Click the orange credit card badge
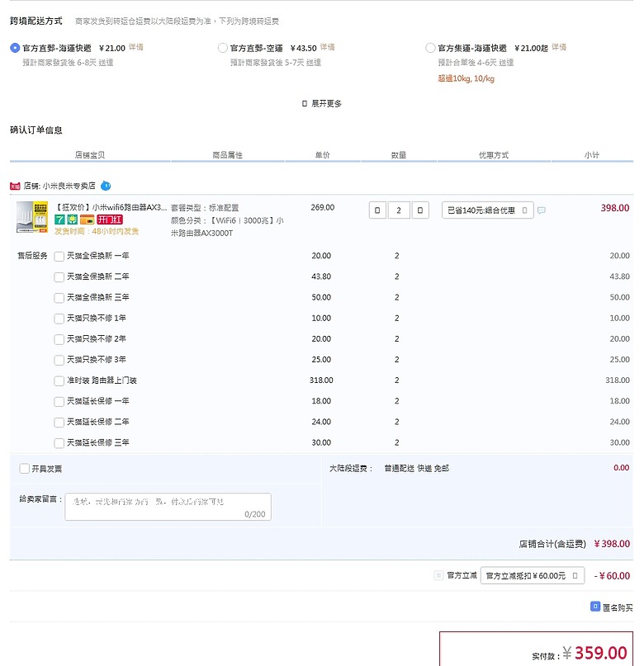The width and height of the screenshot is (644, 666). point(87,220)
